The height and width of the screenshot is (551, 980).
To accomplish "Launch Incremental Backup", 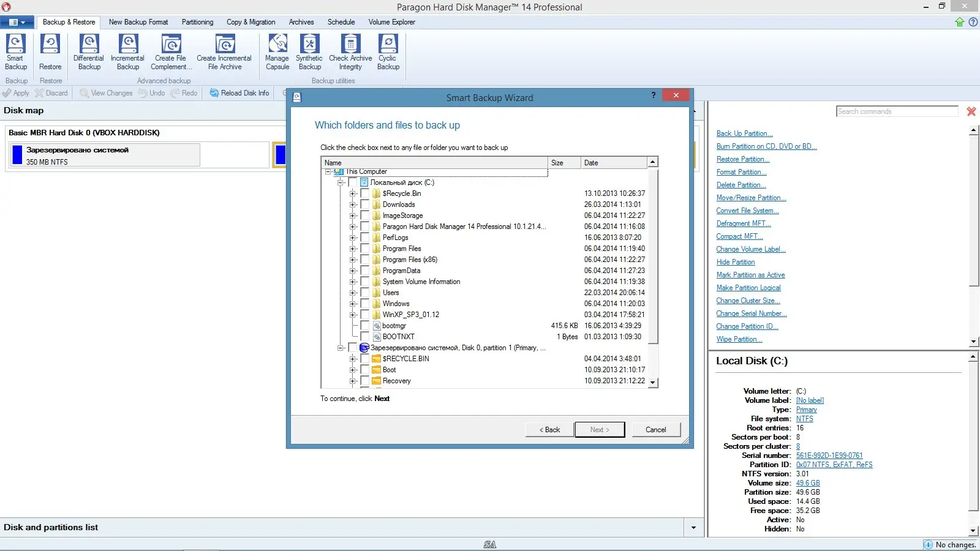I will (x=127, y=52).
